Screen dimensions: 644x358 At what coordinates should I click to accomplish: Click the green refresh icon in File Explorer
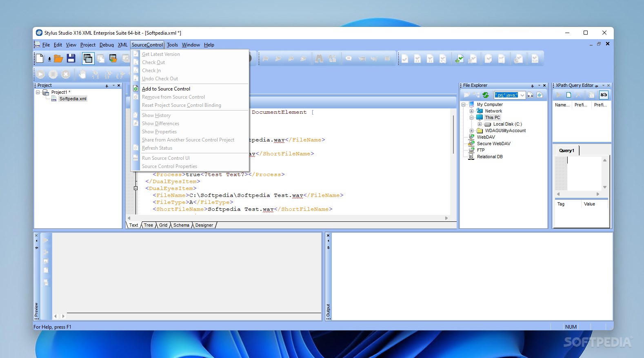[486, 95]
